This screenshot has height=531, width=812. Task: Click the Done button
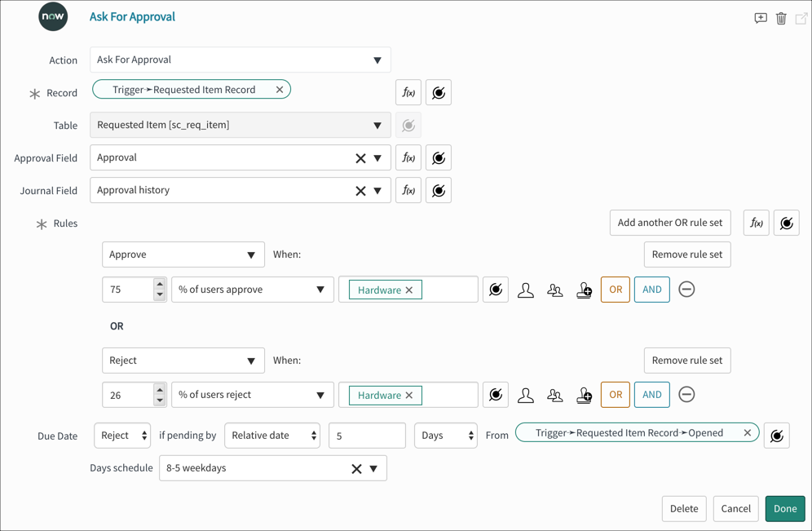[784, 508]
